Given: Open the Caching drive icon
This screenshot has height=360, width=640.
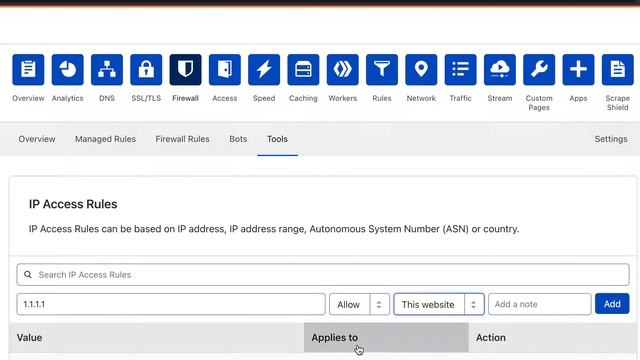Looking at the screenshot, I should coord(303,69).
